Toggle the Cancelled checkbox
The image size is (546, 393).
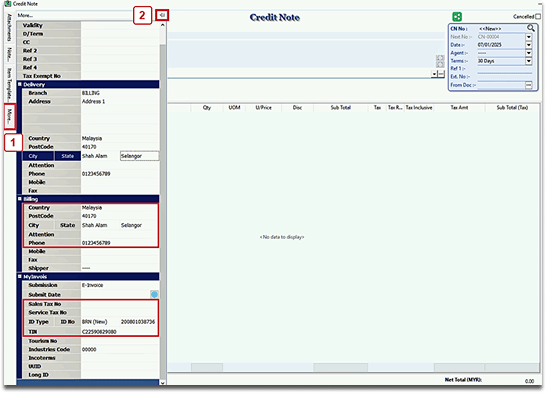(538, 16)
